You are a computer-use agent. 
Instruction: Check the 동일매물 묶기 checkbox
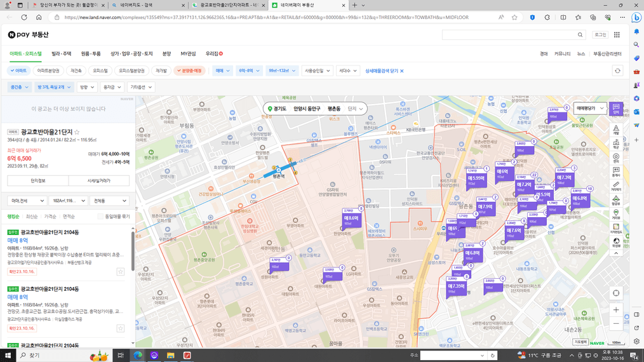point(100,217)
